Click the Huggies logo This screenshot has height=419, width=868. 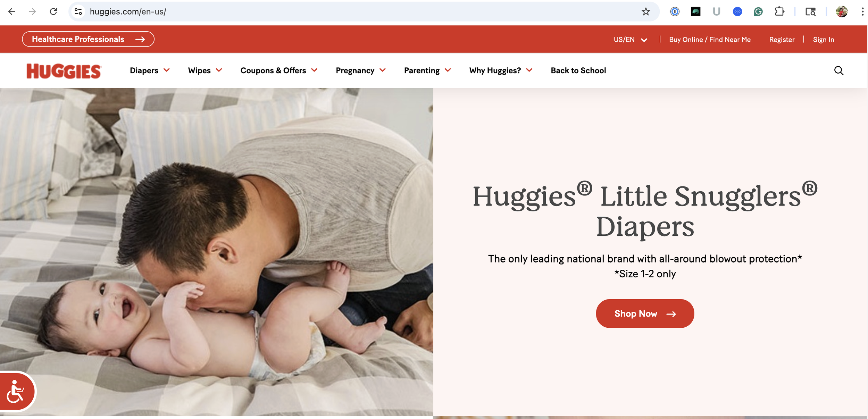tap(64, 71)
